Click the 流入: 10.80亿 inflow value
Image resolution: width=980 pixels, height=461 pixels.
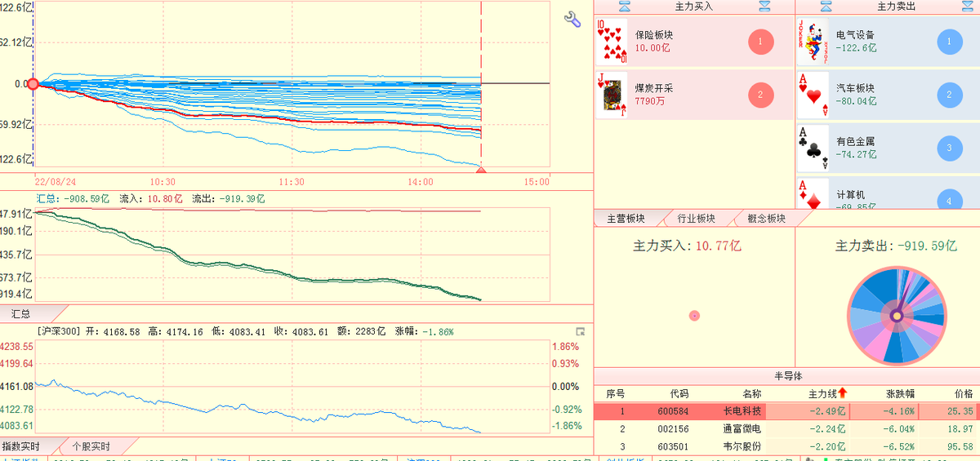152,198
